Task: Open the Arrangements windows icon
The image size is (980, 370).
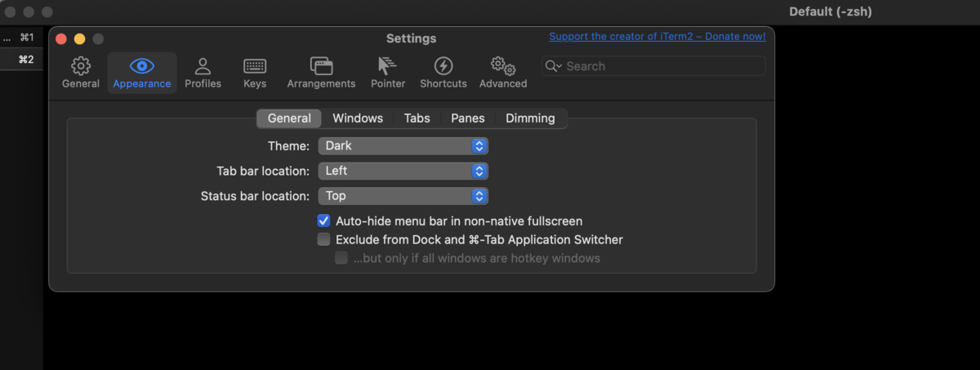Action: [321, 66]
